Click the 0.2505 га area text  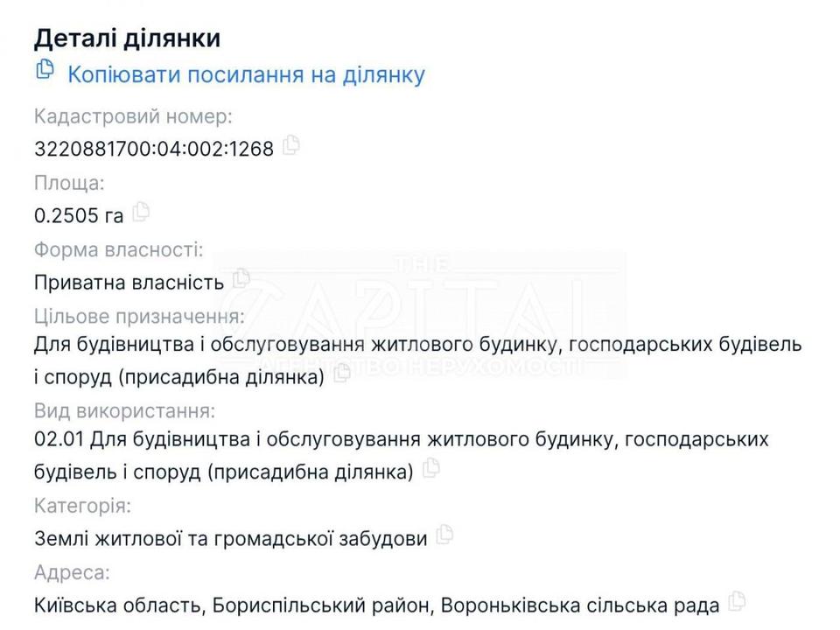coord(79,216)
